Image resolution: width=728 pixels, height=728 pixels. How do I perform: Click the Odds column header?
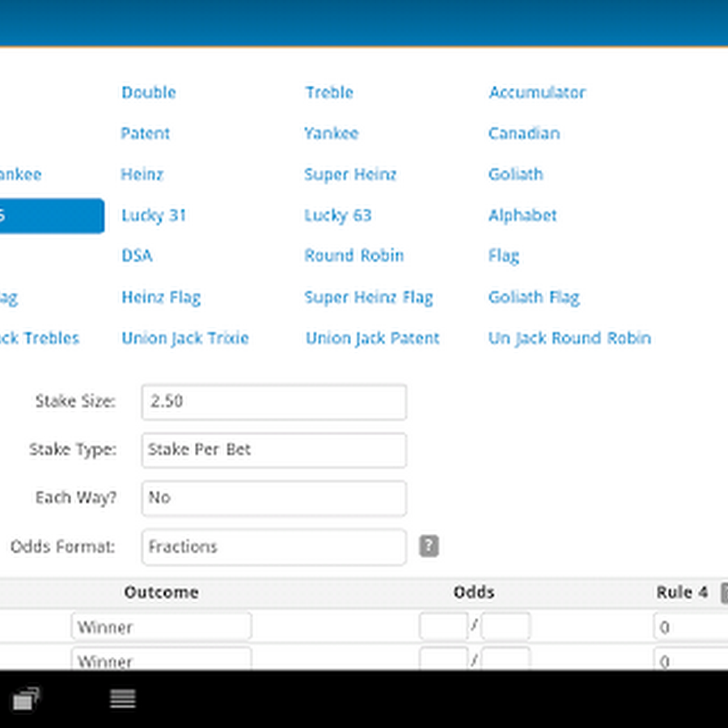tap(474, 592)
